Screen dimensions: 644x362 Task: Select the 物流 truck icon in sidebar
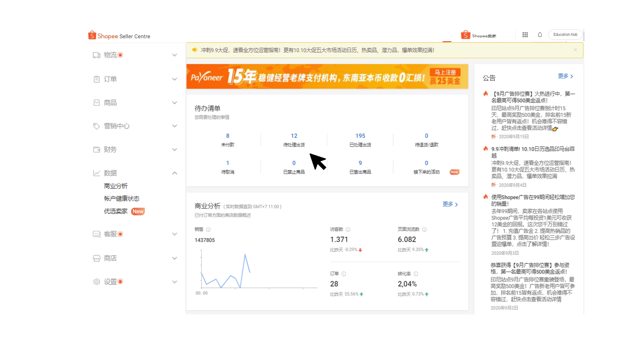(97, 55)
